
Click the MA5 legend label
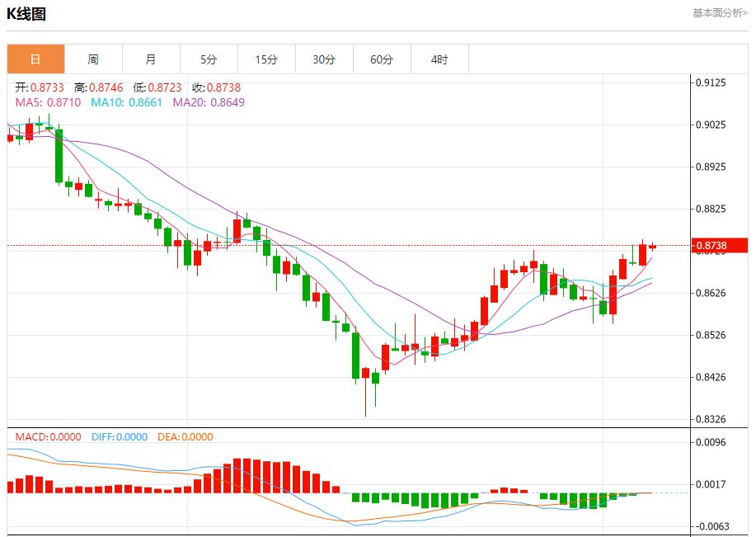[48, 102]
